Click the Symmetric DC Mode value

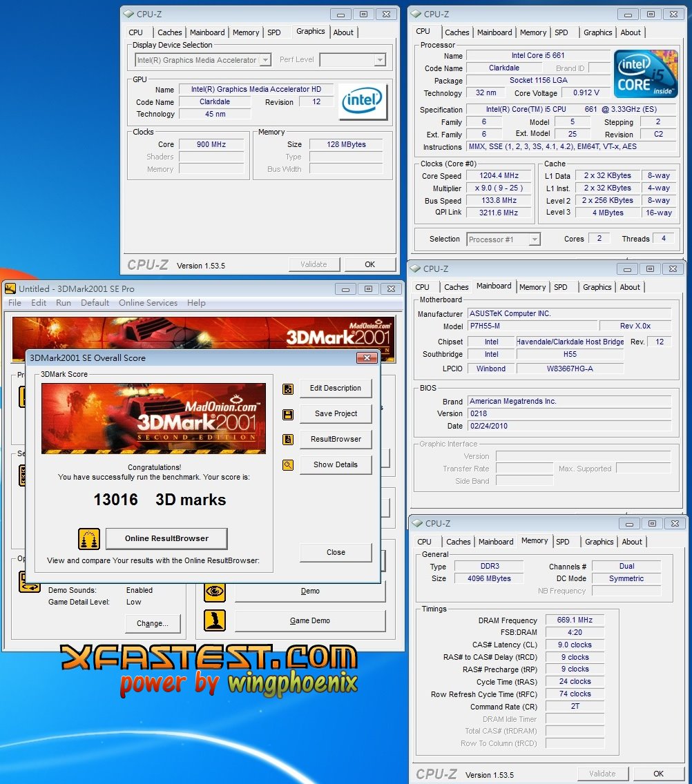point(626,578)
